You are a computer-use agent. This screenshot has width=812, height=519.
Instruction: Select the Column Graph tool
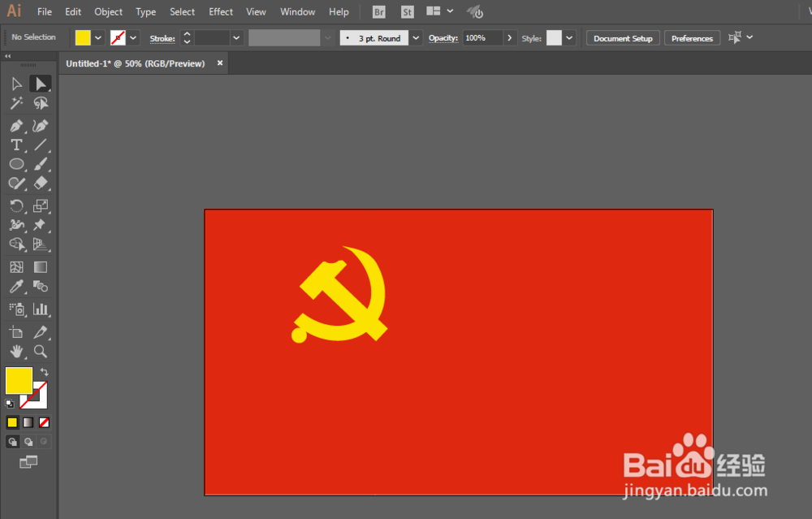tap(40, 309)
